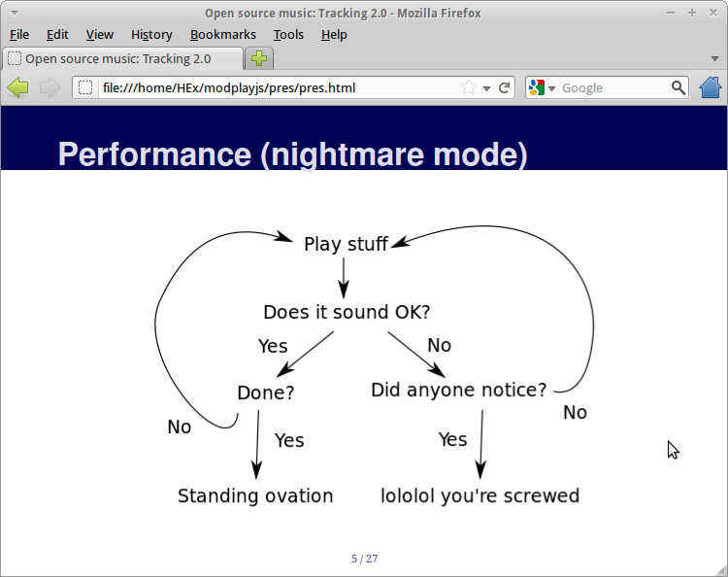Open the Help menu
Screen dimensions: 728x577
click(334, 35)
